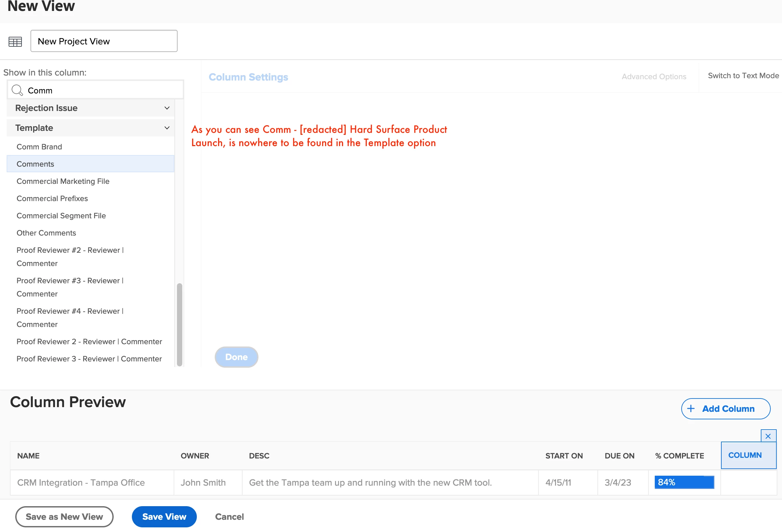The image size is (782, 532).
Task: Collapse the Rejection Issue section
Action: [x=167, y=108]
